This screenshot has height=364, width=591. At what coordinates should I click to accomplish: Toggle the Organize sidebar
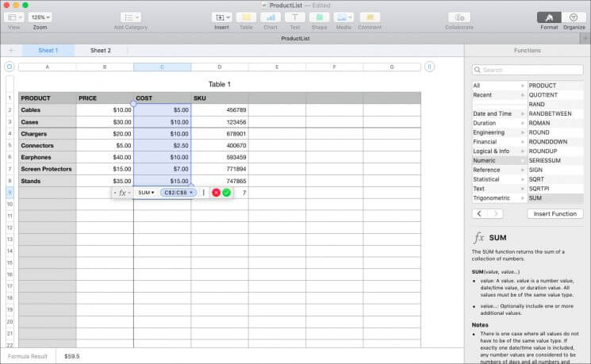[x=574, y=17]
